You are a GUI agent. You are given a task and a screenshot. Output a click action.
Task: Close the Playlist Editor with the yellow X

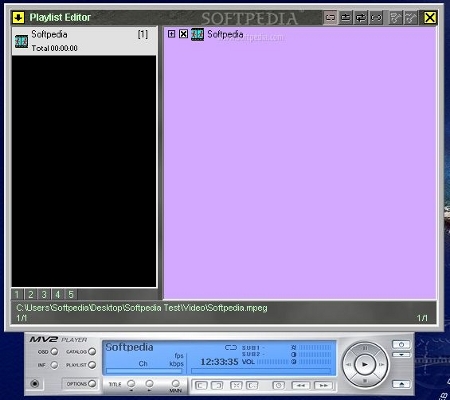tap(430, 17)
